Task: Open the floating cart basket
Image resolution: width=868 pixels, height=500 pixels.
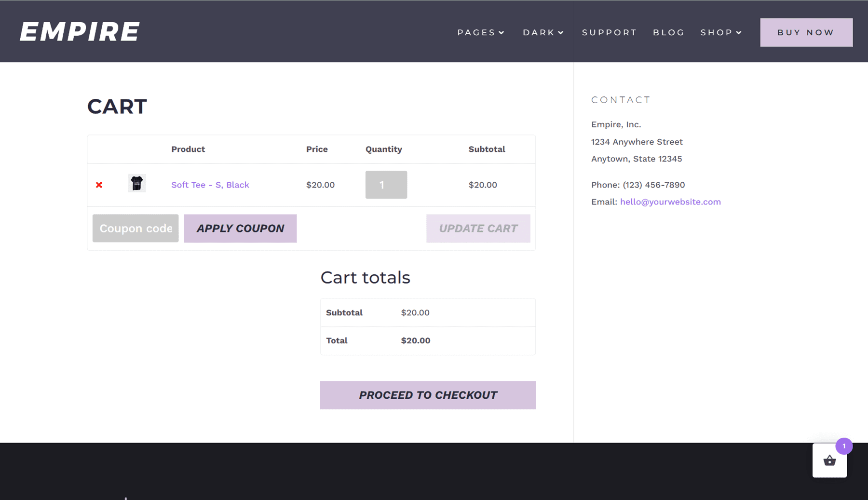Action: [829, 461]
